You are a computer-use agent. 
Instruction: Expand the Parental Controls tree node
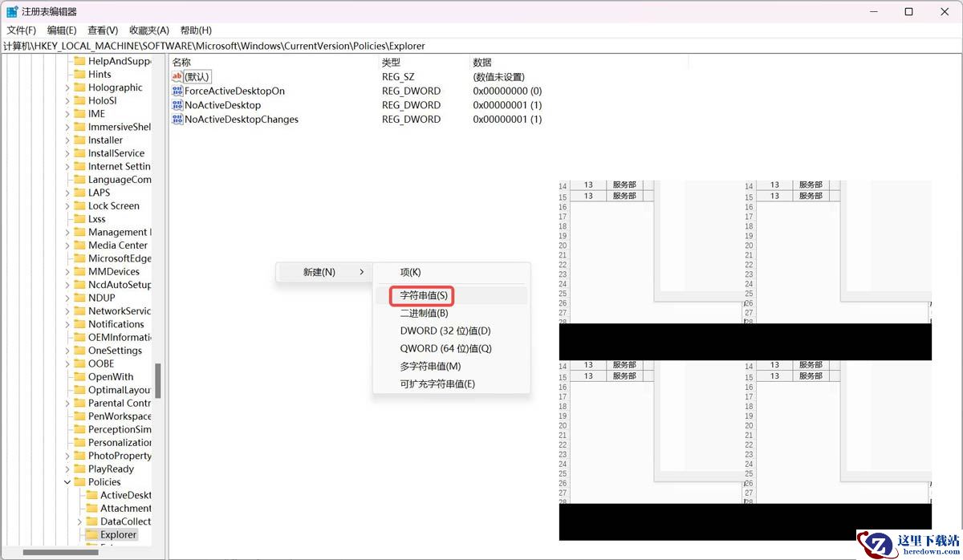(x=67, y=404)
